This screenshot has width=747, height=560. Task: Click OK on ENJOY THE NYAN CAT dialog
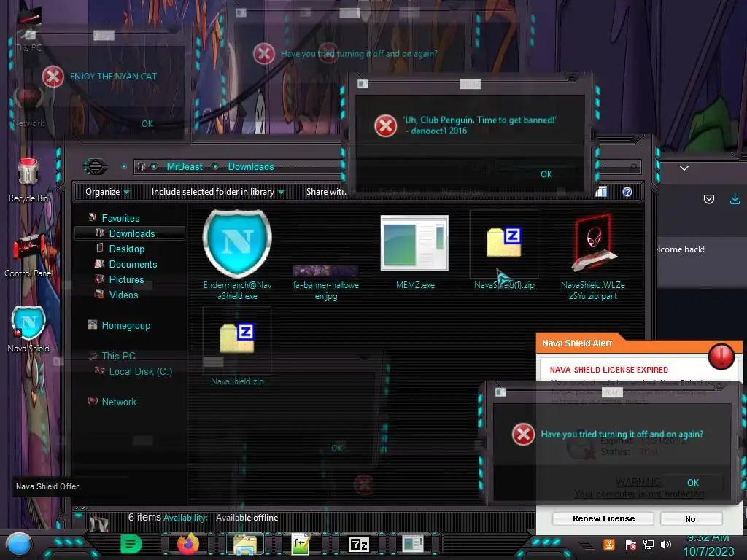147,124
